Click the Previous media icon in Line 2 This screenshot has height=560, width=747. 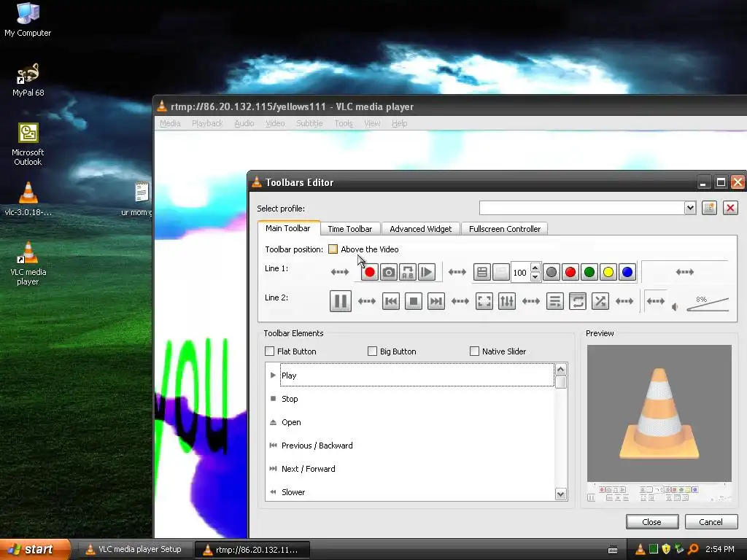pos(391,301)
